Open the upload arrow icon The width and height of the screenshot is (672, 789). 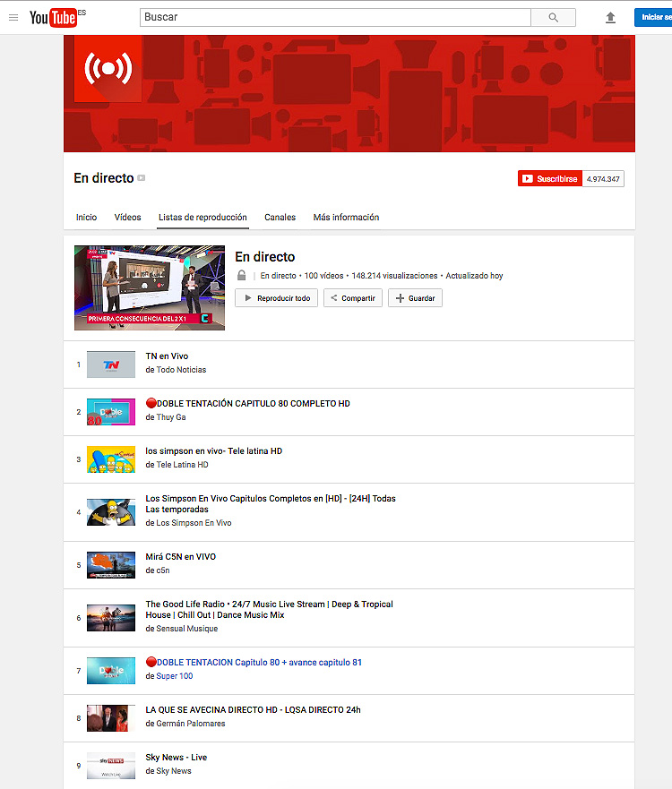(x=610, y=18)
